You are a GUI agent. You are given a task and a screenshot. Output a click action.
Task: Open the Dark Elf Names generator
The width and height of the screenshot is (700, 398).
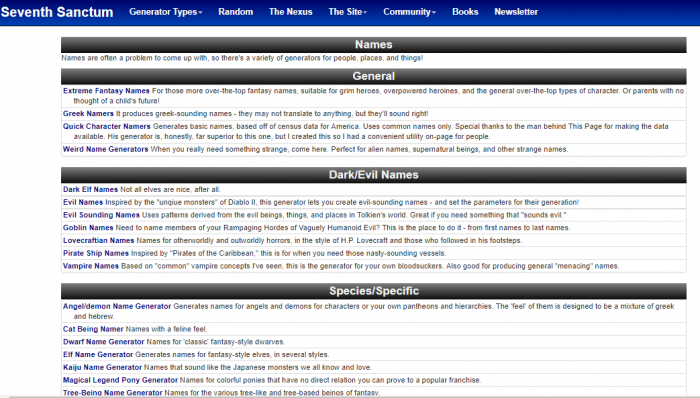(91, 190)
